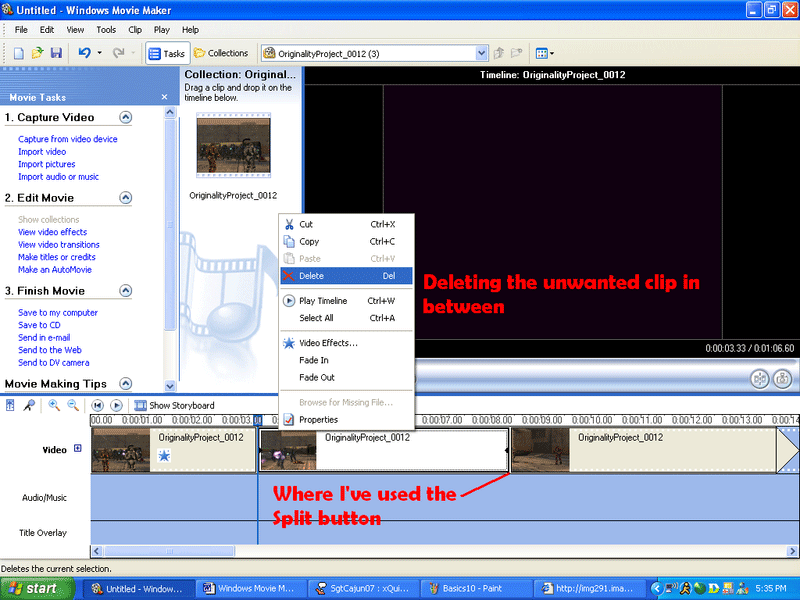The width and height of the screenshot is (800, 600).
Task: Click the narrate timeline microphone icon
Action: click(30, 405)
